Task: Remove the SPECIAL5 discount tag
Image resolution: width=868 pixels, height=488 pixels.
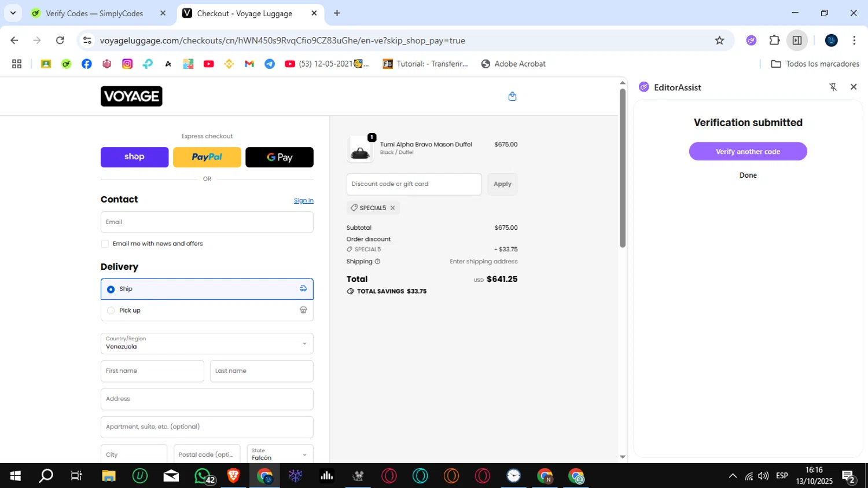Action: coord(392,208)
